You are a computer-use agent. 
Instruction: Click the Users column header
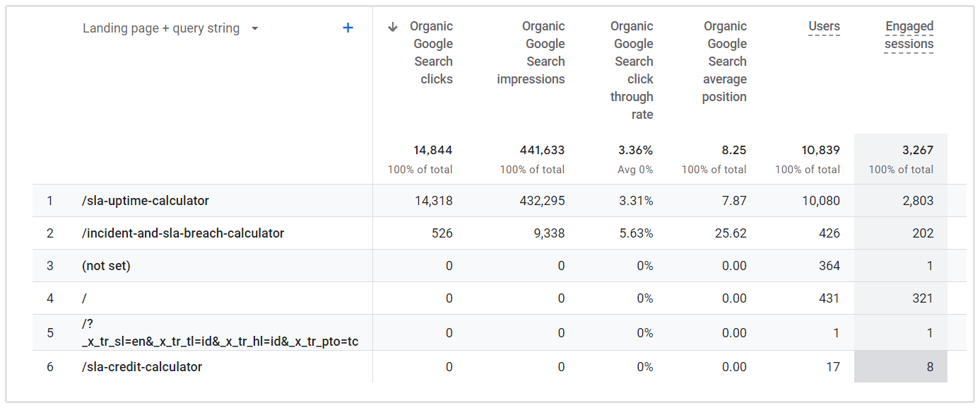pos(824,27)
